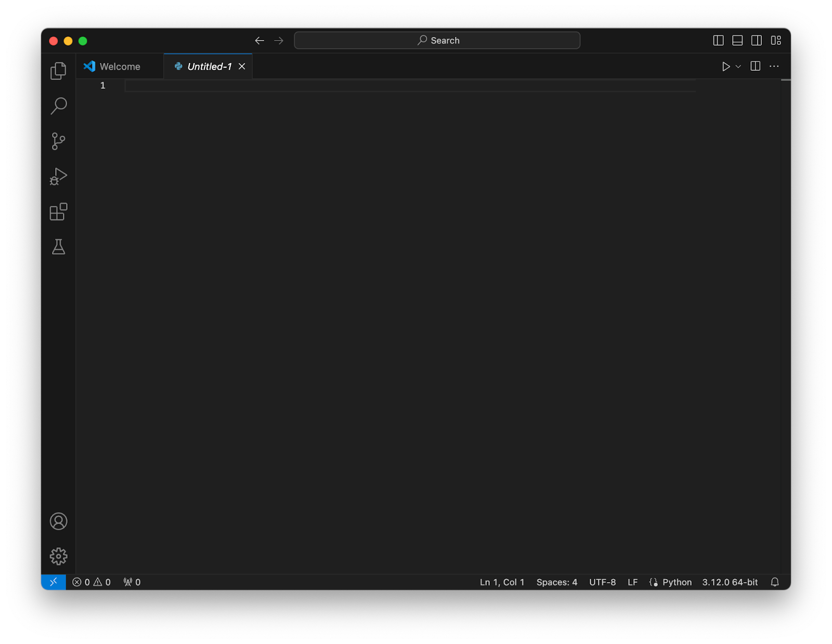Change end of line via LF
The height and width of the screenshot is (644, 832).
click(x=632, y=582)
